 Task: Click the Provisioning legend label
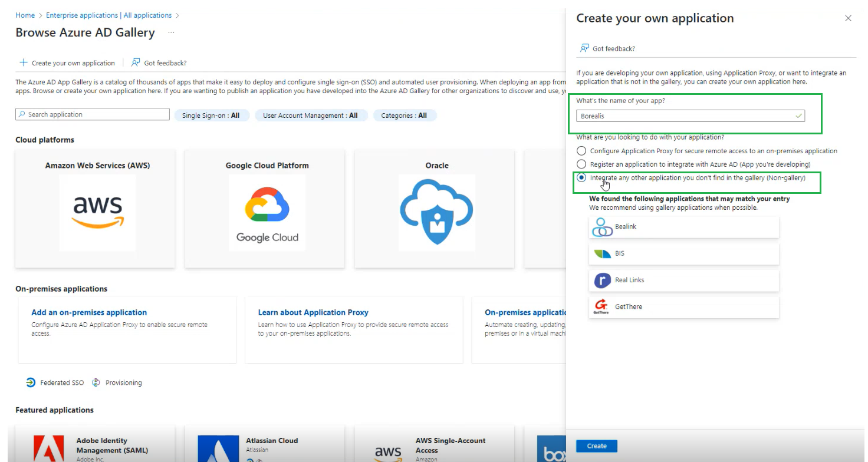(124, 383)
